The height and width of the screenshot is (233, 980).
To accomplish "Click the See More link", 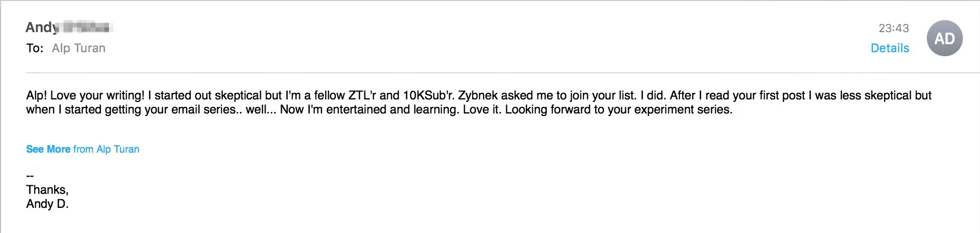I will tap(48, 149).
